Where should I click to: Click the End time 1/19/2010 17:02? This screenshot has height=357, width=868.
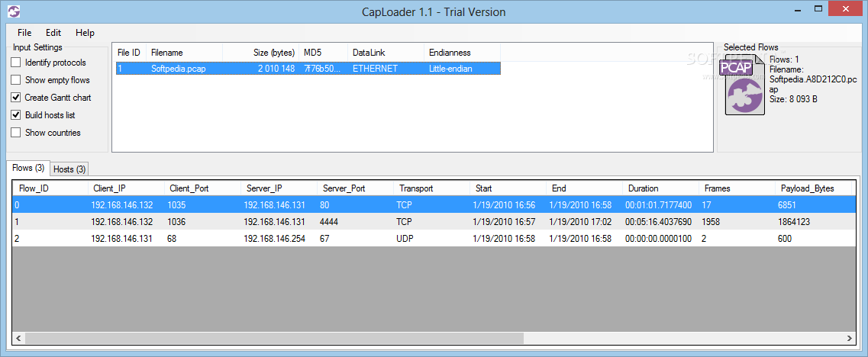click(580, 222)
